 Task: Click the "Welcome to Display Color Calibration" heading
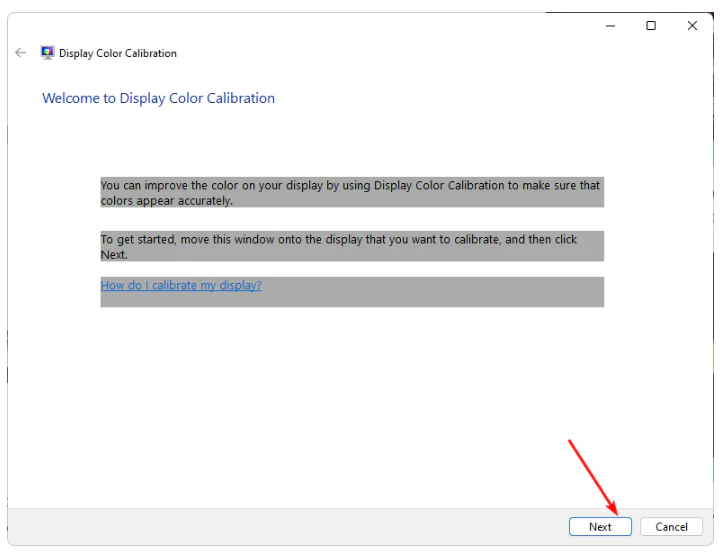pos(158,98)
